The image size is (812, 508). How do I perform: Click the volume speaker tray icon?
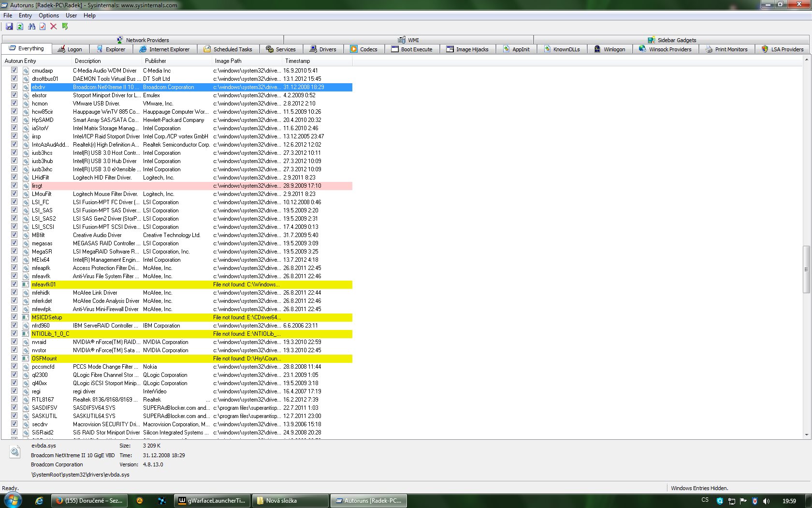pos(766,501)
